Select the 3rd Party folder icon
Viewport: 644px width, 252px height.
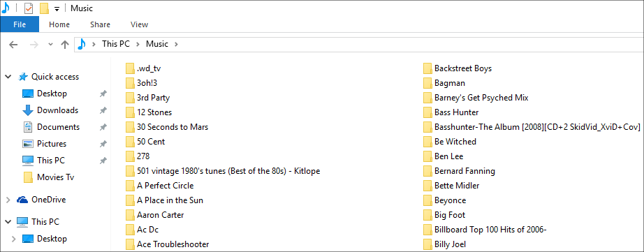point(130,98)
